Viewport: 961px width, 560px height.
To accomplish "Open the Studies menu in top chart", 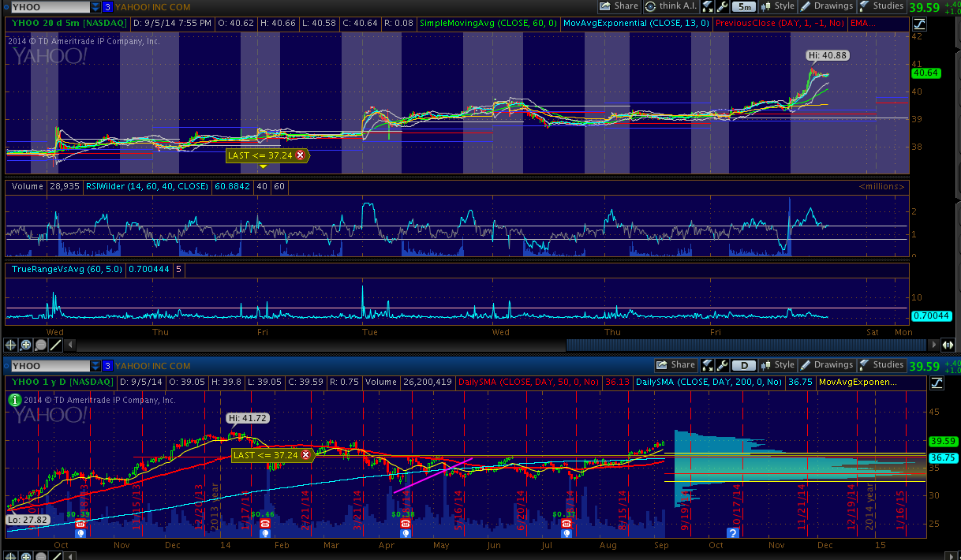I will tap(881, 6).
